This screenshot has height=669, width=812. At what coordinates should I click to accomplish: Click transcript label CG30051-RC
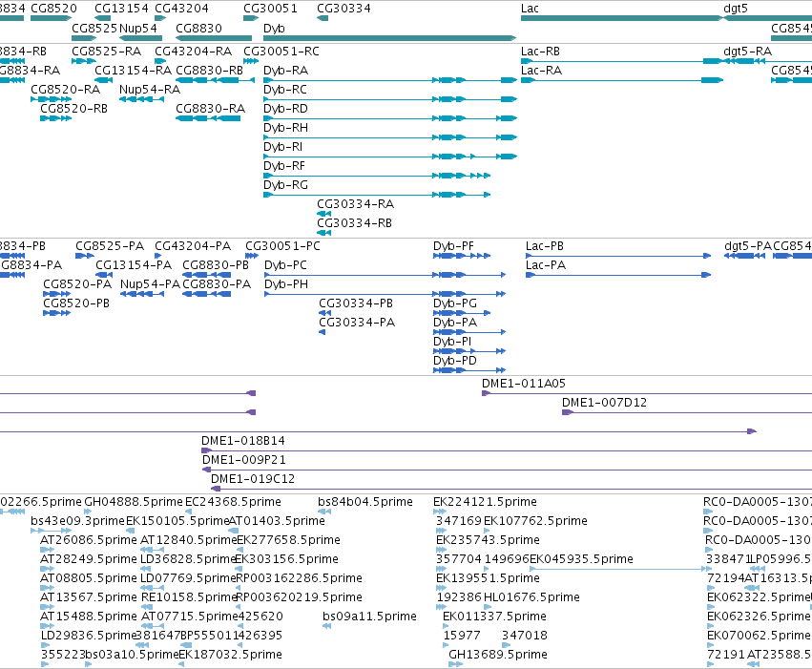coord(281,52)
